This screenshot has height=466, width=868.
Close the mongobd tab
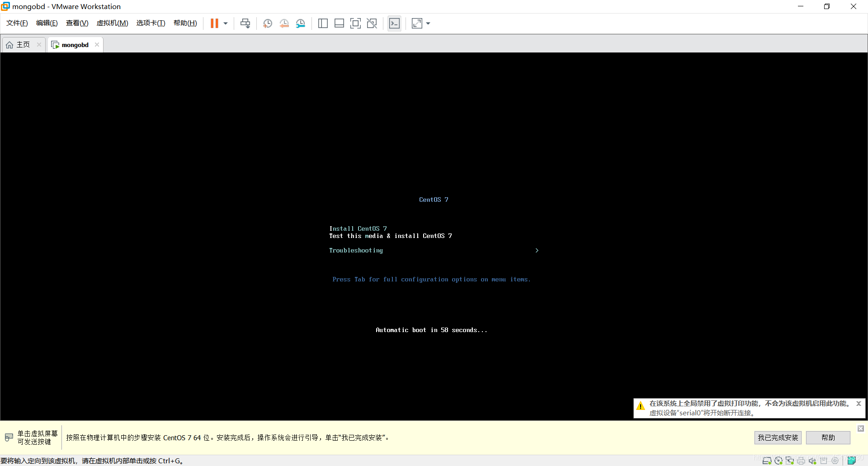97,44
